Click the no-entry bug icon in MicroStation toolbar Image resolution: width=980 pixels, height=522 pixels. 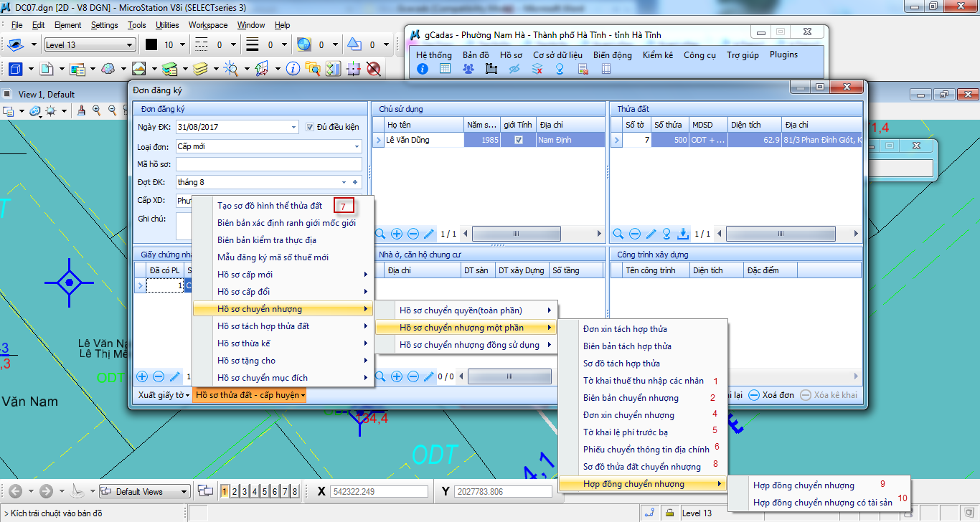click(x=373, y=69)
